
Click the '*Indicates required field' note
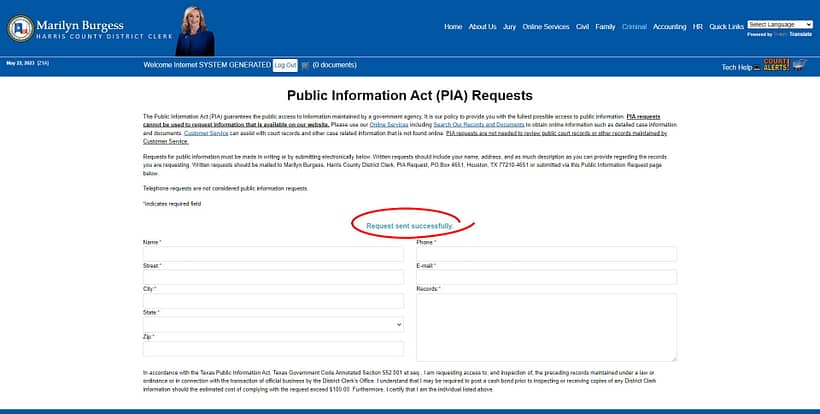172,204
